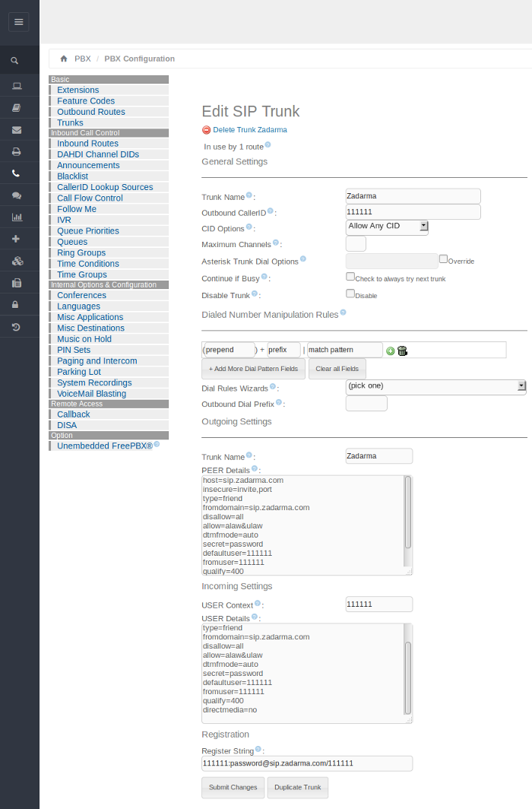
Task: Open the phone PBX icon in sidebar
Action: (x=16, y=173)
